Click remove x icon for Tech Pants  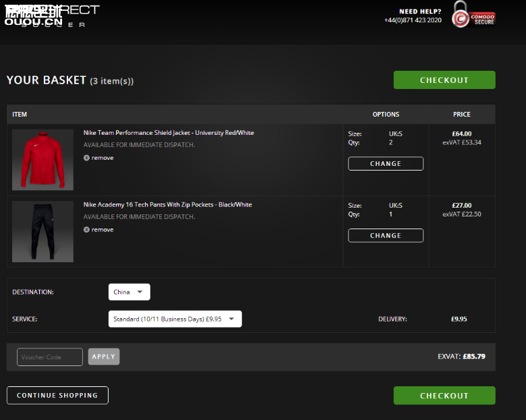pos(86,229)
